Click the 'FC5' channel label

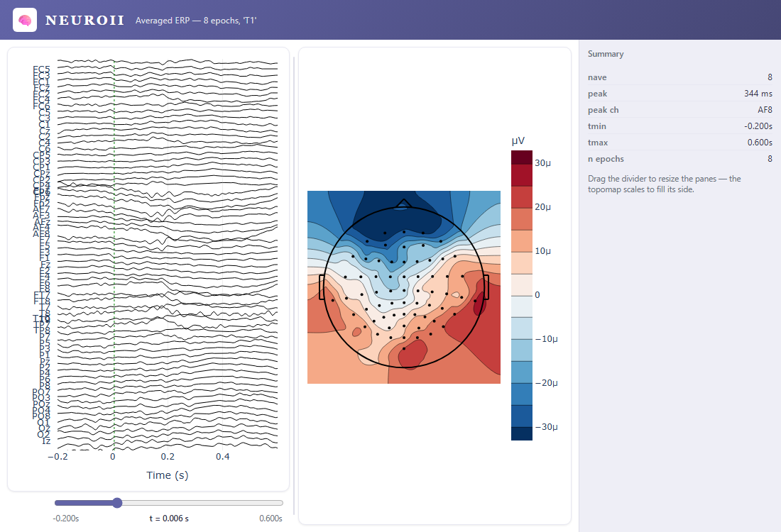click(x=41, y=70)
